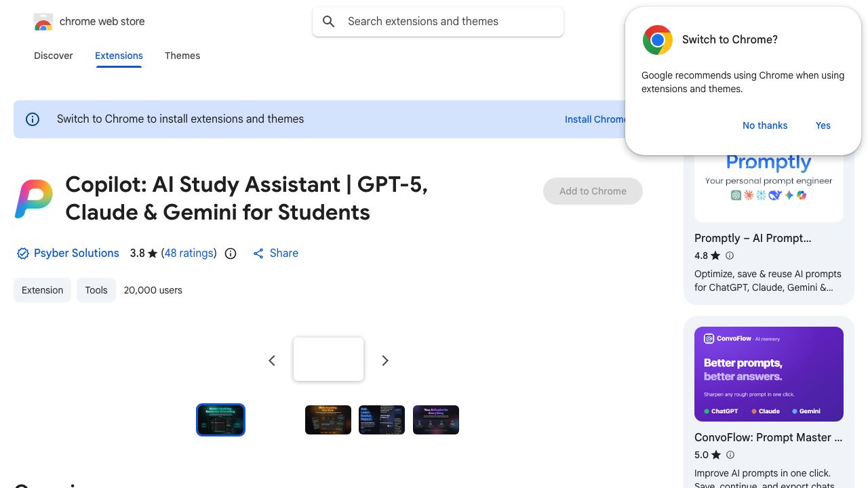Switch to the Themes tab
The height and width of the screenshot is (488, 868).
[182, 56]
